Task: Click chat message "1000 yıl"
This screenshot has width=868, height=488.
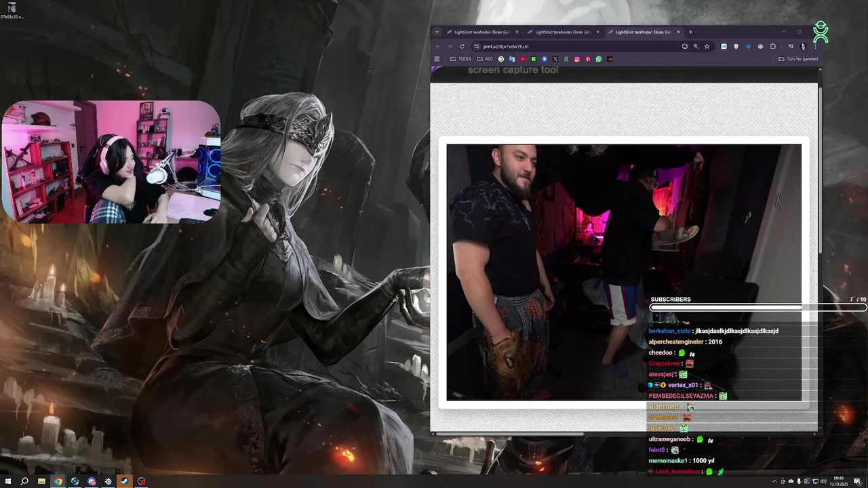Action: point(703,461)
